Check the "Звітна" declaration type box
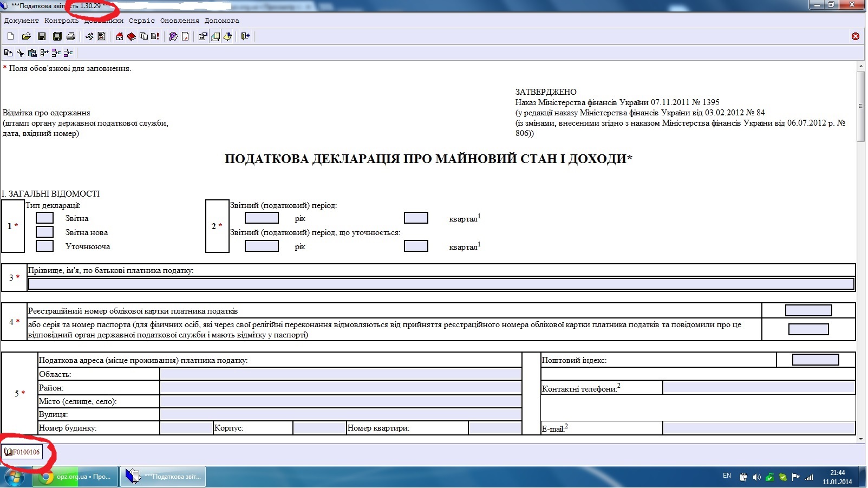The image size is (868, 488). tap(44, 218)
